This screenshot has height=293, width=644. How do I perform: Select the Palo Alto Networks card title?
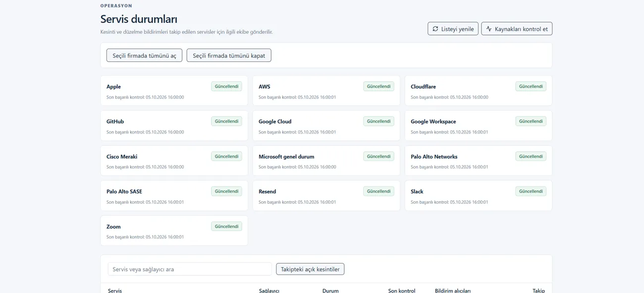(x=434, y=157)
